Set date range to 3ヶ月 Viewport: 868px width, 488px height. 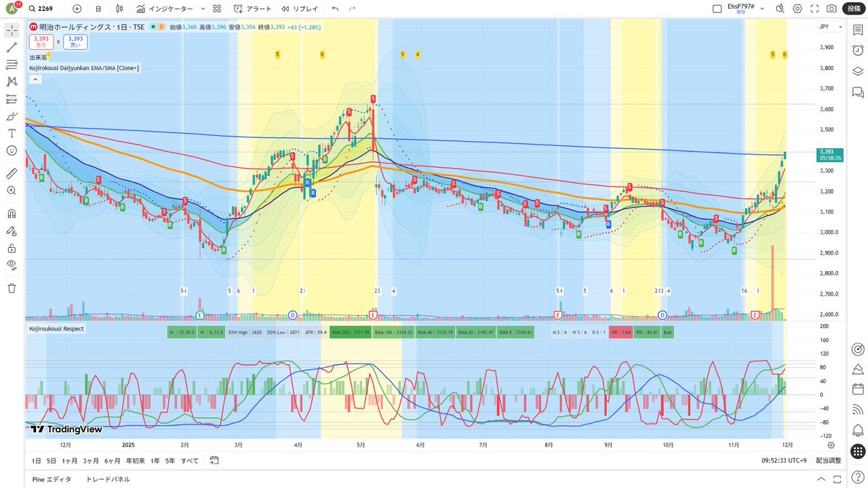[x=91, y=461]
